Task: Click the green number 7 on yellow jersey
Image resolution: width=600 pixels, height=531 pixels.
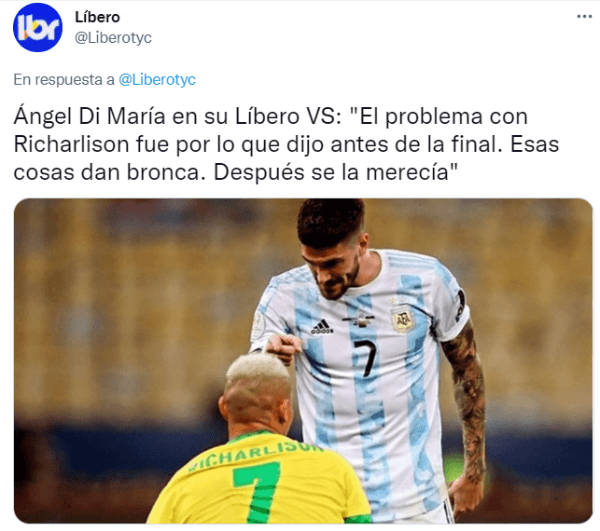Action: coord(257,492)
